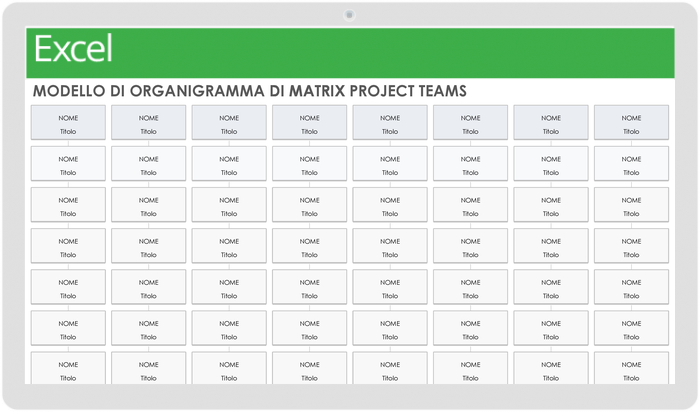Click the fifth-row box in the fourth column

click(x=309, y=287)
